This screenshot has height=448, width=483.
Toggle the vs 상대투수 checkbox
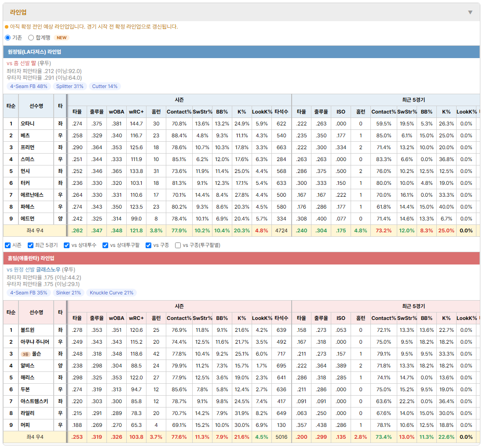[x=66, y=245]
